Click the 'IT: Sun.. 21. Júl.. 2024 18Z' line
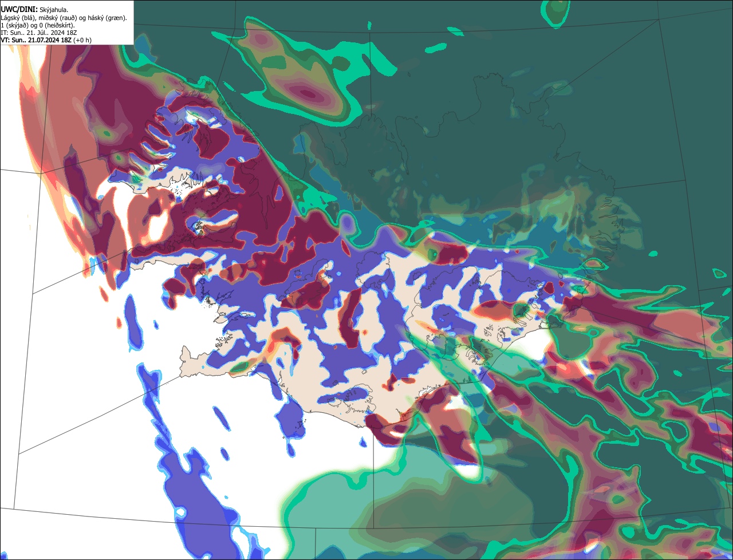The width and height of the screenshot is (733, 560). (x=38, y=33)
